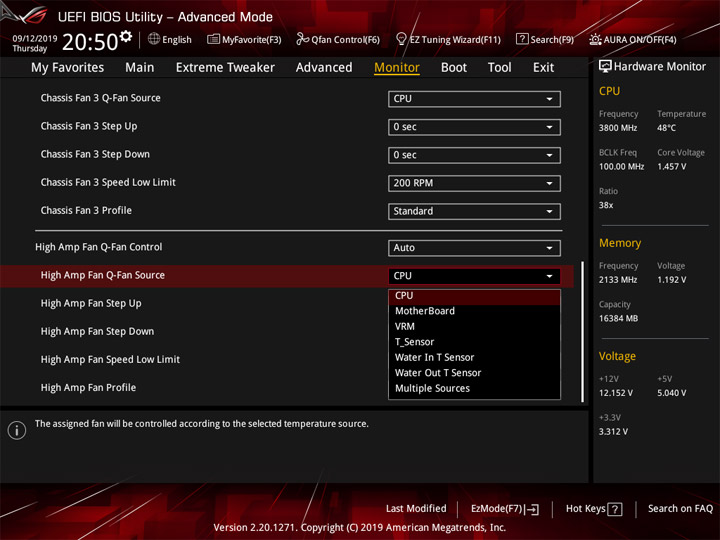Collapse High Amp Fan Q-Fan Source dropdown
Image resolution: width=720 pixels, height=540 pixels.
[x=474, y=276]
